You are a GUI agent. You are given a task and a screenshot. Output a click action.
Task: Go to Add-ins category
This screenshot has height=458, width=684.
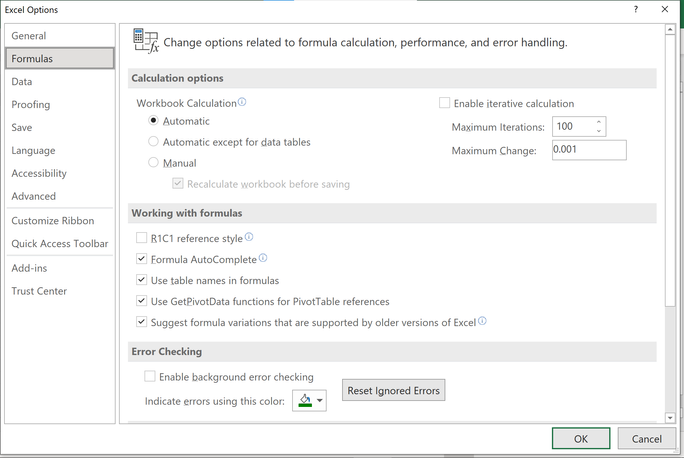click(x=60, y=268)
